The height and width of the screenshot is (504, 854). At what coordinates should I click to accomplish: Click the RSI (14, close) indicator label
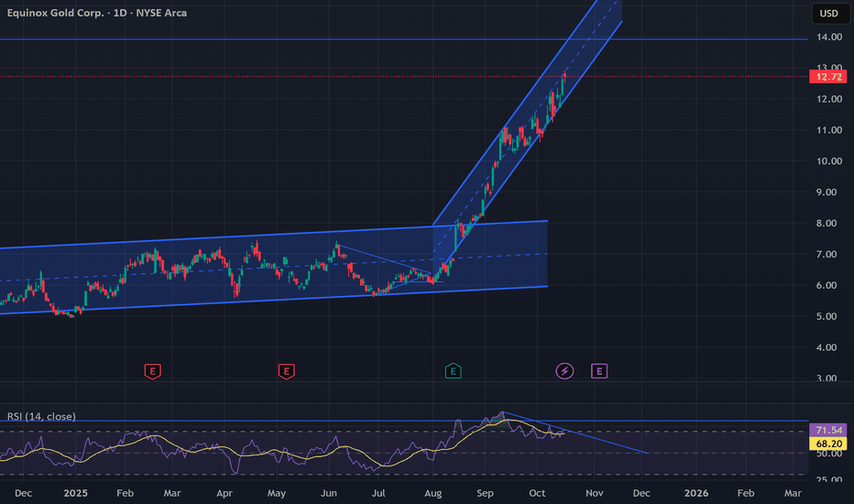(41, 416)
